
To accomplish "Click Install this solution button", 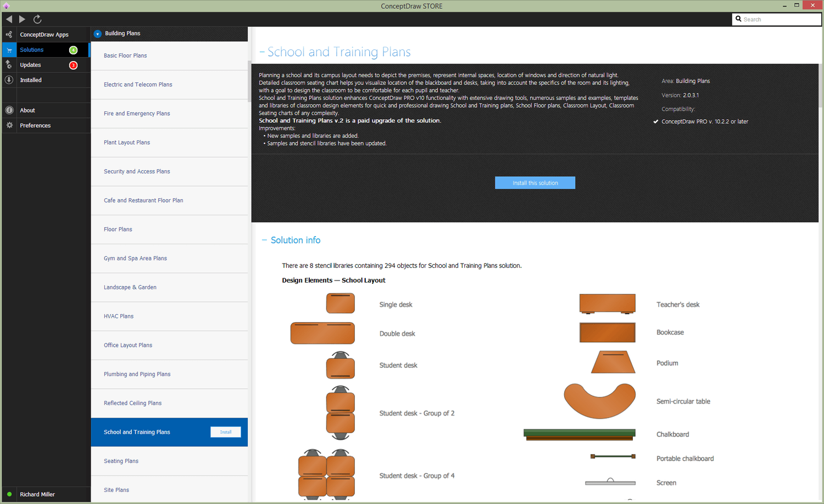I will [535, 183].
